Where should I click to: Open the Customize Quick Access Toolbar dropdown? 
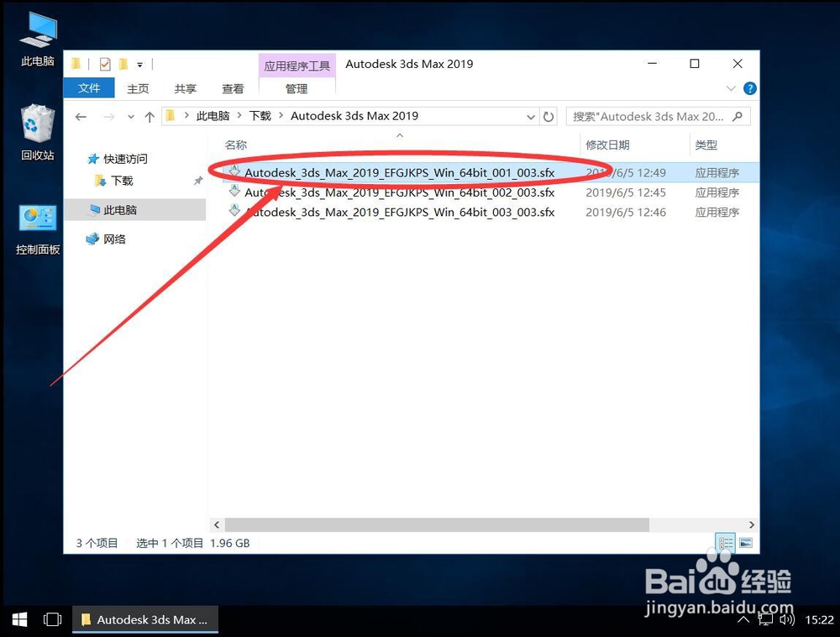pos(139,65)
